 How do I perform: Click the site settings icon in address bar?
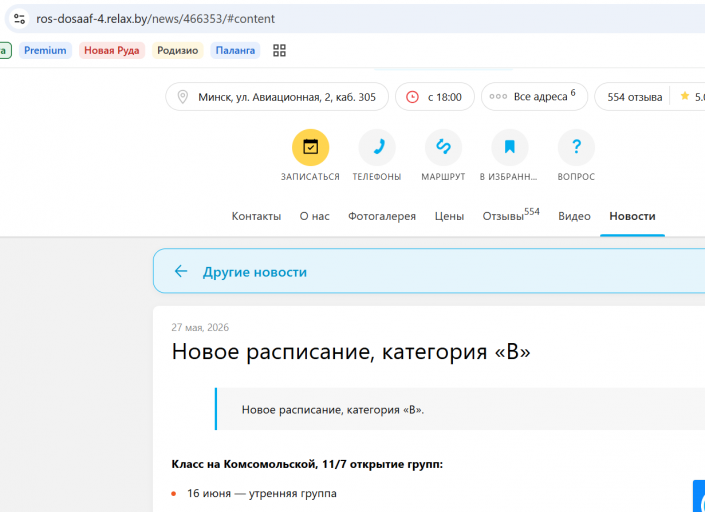pyautogui.click(x=19, y=19)
